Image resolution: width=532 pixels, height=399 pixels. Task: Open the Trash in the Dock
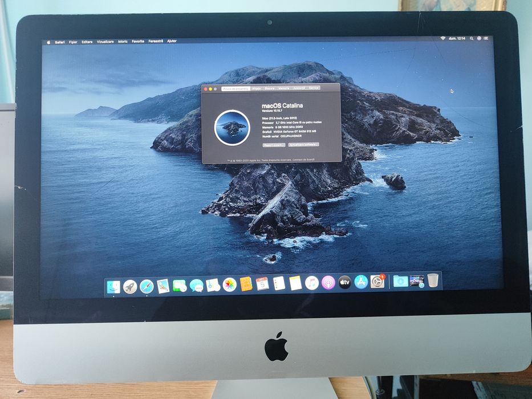coord(433,280)
